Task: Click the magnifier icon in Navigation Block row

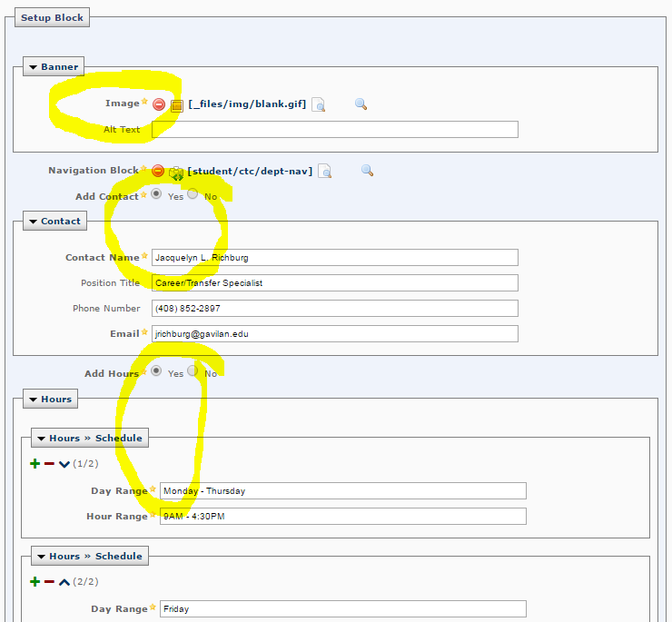Action: pos(367,171)
